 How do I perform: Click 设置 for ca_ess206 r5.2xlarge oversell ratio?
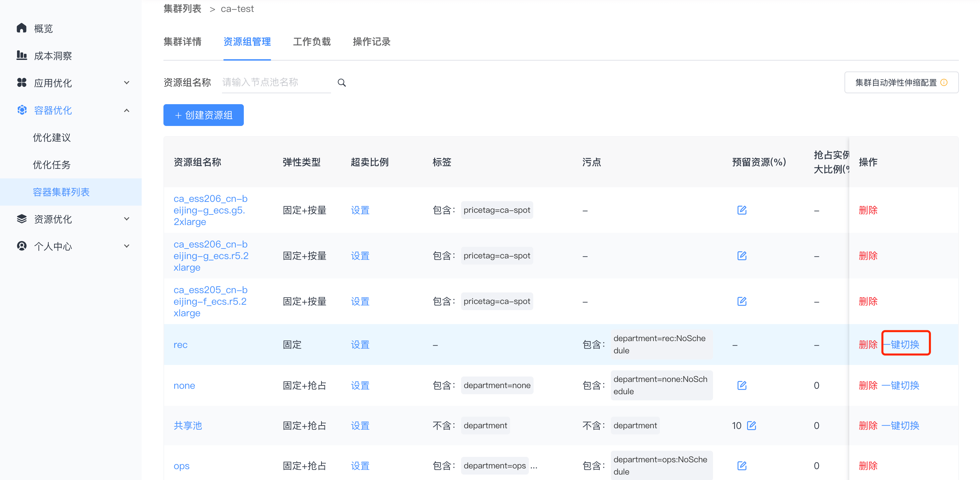[360, 256]
